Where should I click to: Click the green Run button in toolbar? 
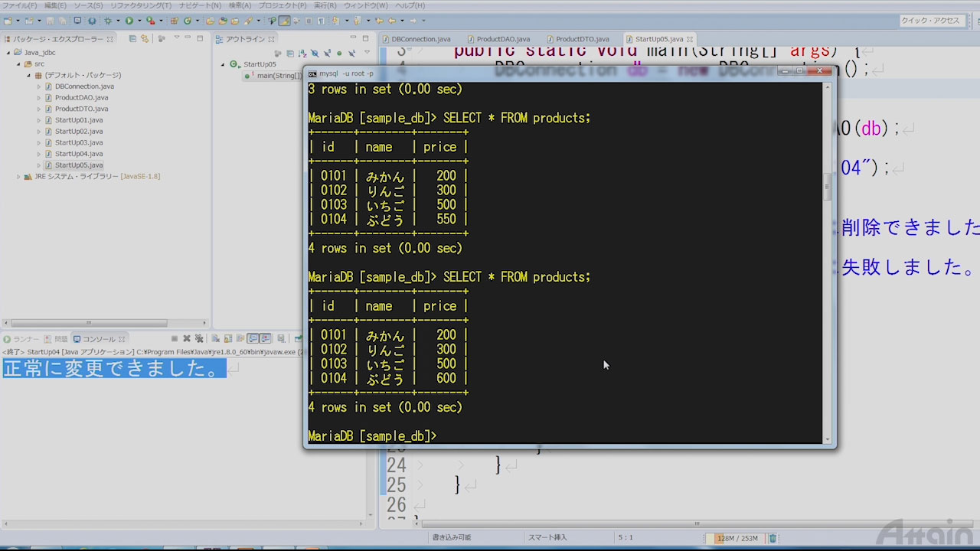[x=129, y=21]
